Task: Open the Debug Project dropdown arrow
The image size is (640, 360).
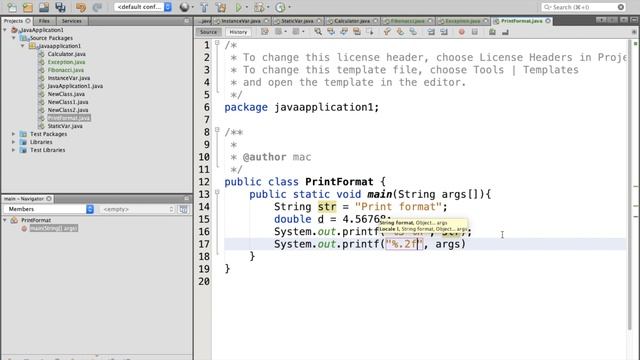Action: (x=268, y=7)
